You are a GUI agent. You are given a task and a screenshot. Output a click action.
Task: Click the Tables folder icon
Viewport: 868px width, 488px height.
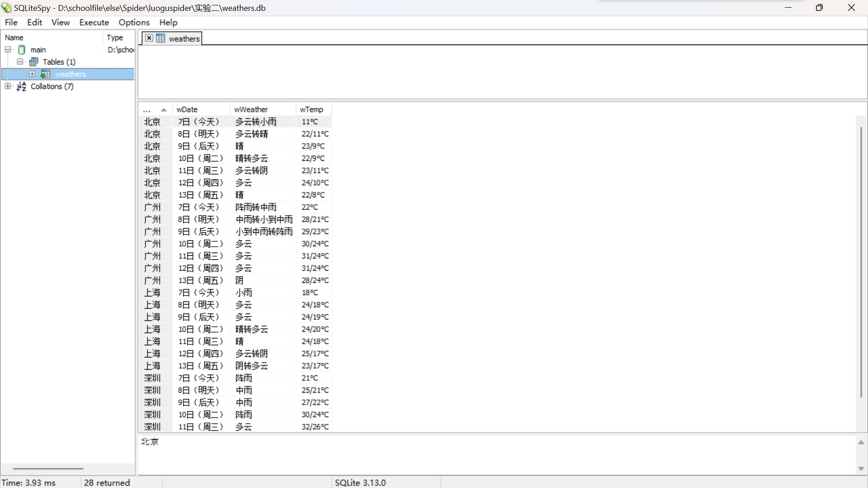34,62
